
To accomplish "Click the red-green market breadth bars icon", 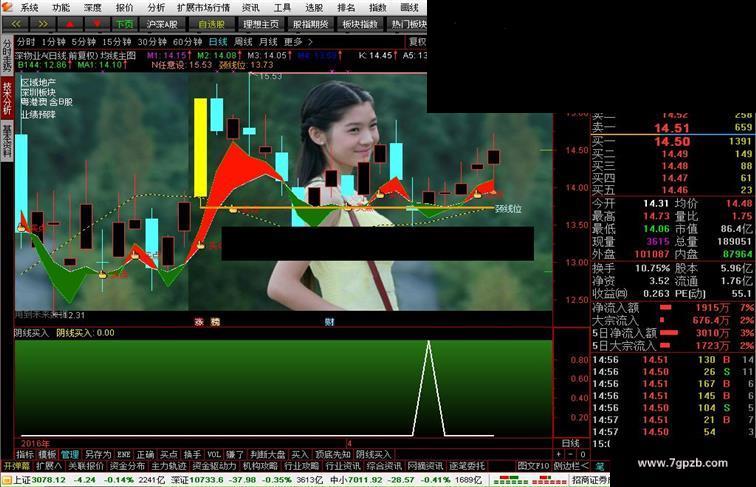I will (529, 480).
